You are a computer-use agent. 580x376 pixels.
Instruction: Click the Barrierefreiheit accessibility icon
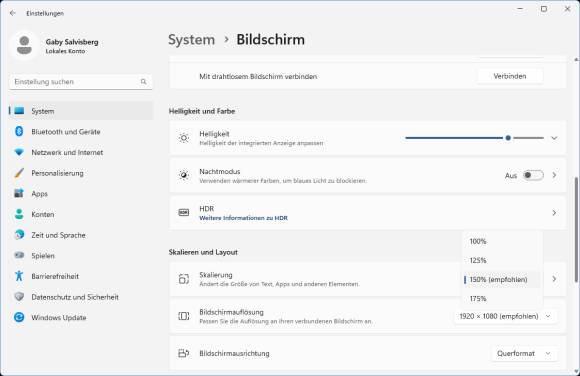point(19,276)
